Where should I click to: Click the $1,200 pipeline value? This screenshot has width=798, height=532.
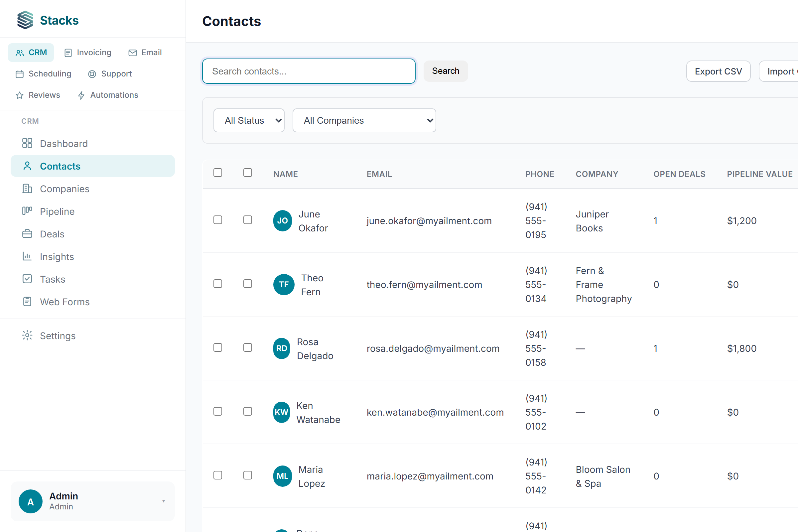pos(742,221)
